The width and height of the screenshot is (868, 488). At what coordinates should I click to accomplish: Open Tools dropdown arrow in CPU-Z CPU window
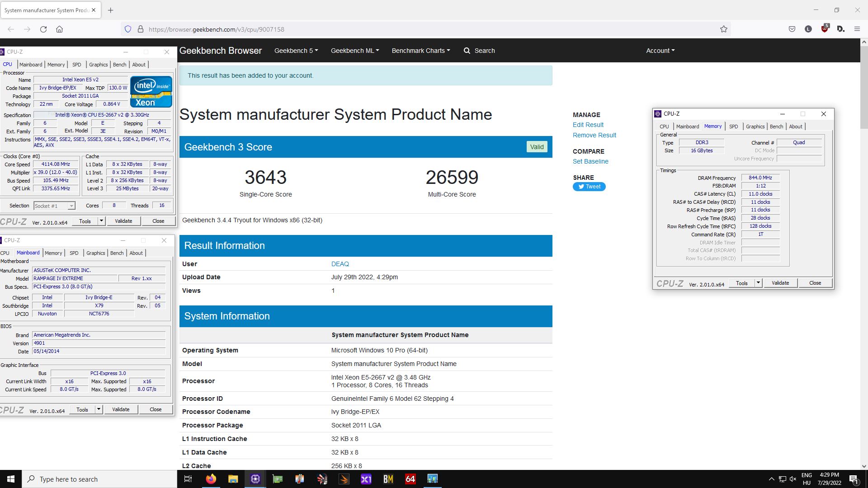[101, 221]
